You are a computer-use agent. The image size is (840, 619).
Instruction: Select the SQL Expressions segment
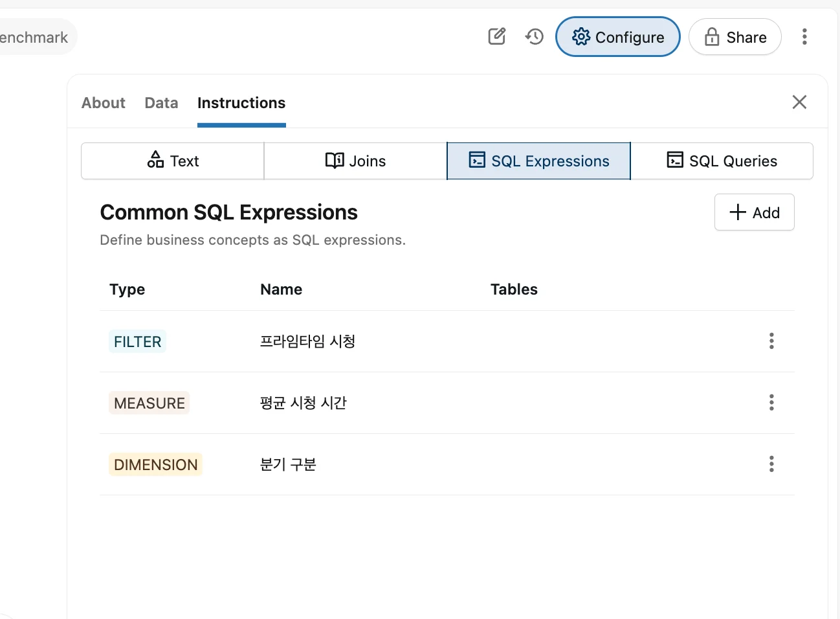click(538, 161)
